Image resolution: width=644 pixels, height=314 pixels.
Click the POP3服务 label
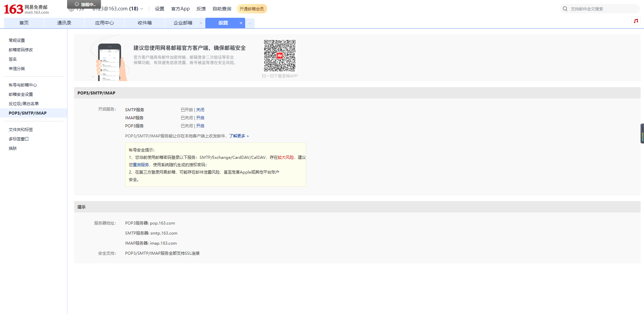pyautogui.click(x=135, y=126)
